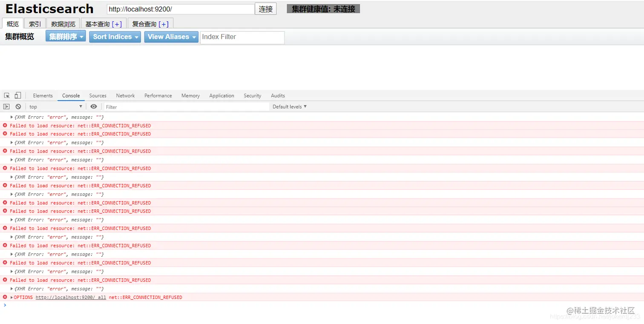Viewport: 644px width, 324px height.
Task: Open the Memory DevTools tab
Action: pos(190,95)
